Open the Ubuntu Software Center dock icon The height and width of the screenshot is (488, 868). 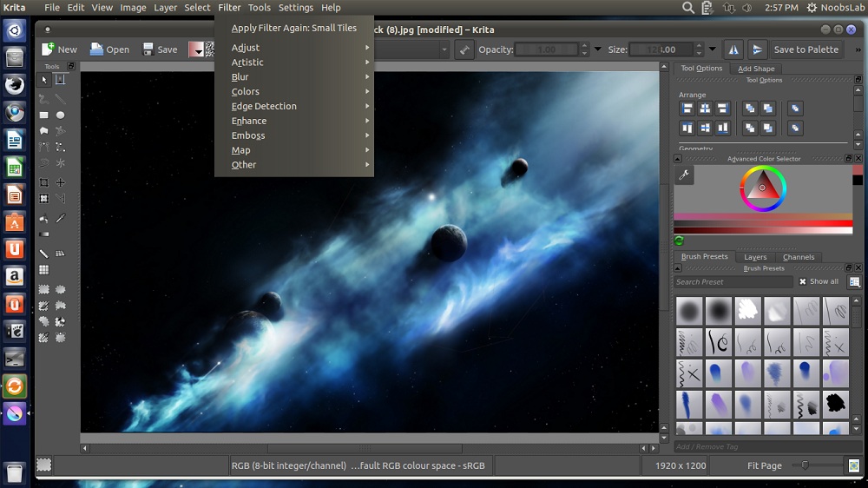coord(15,222)
